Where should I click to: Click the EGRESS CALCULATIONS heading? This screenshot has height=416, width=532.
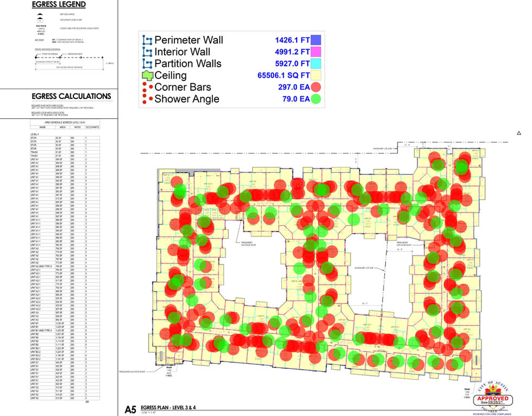[71, 96]
